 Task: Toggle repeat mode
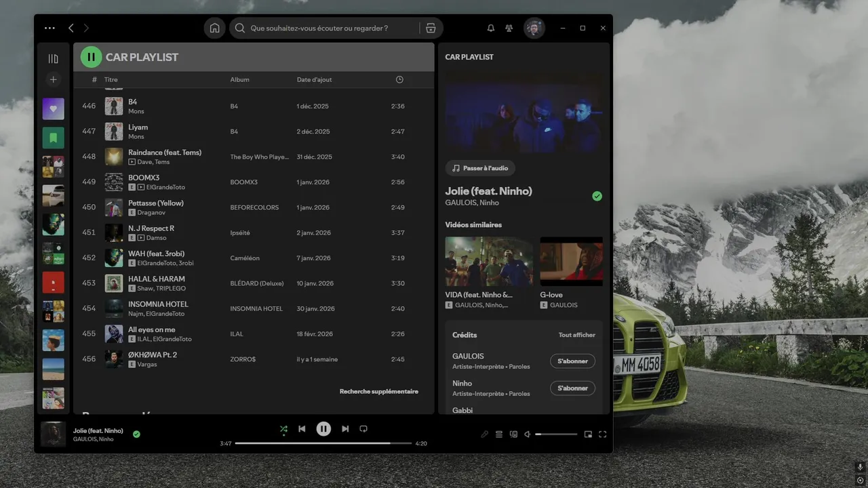tap(363, 429)
